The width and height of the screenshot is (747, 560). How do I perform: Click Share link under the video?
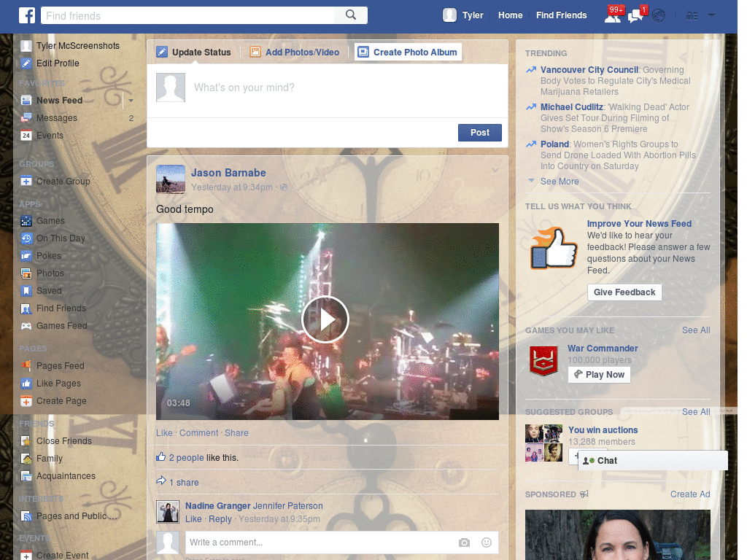pyautogui.click(x=236, y=433)
